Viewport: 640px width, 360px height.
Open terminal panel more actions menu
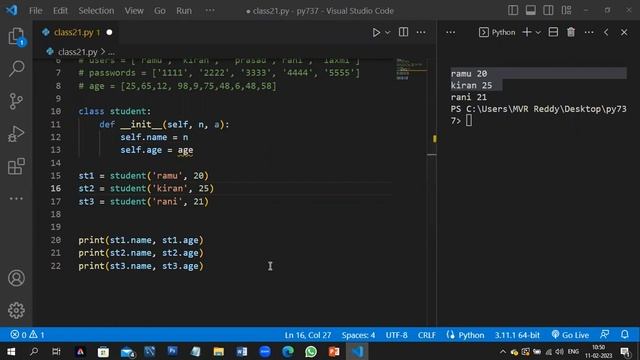tap(589, 32)
